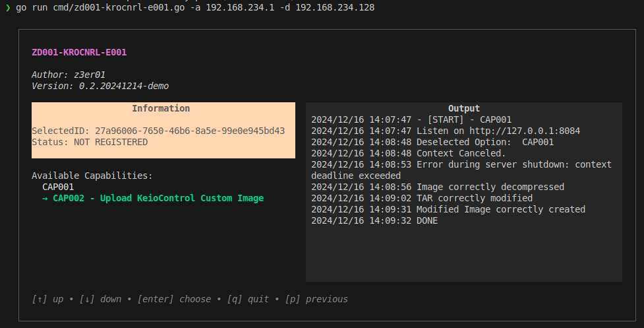
Task: Select the CAP001 capability entry
Action: [58, 187]
